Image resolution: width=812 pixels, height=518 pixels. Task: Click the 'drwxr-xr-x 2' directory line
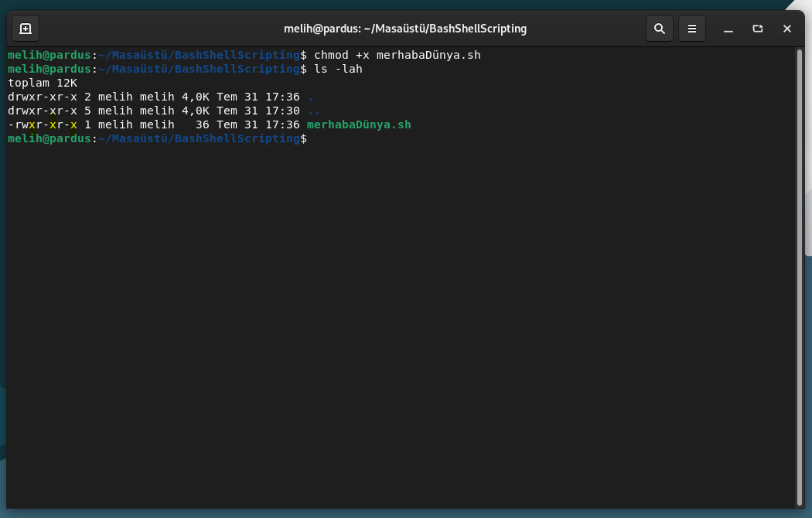161,97
